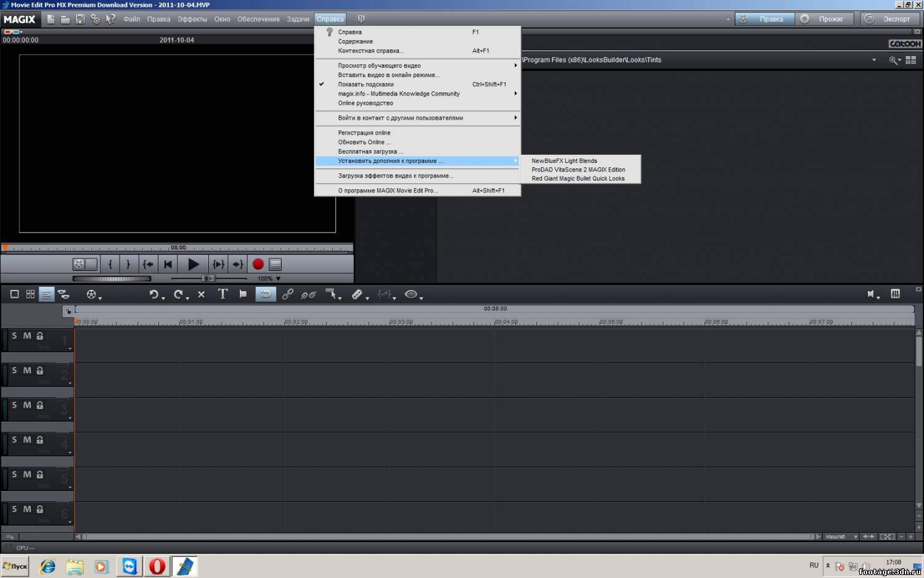The image size is (924, 578).
Task: Click the red record button
Action: (258, 264)
